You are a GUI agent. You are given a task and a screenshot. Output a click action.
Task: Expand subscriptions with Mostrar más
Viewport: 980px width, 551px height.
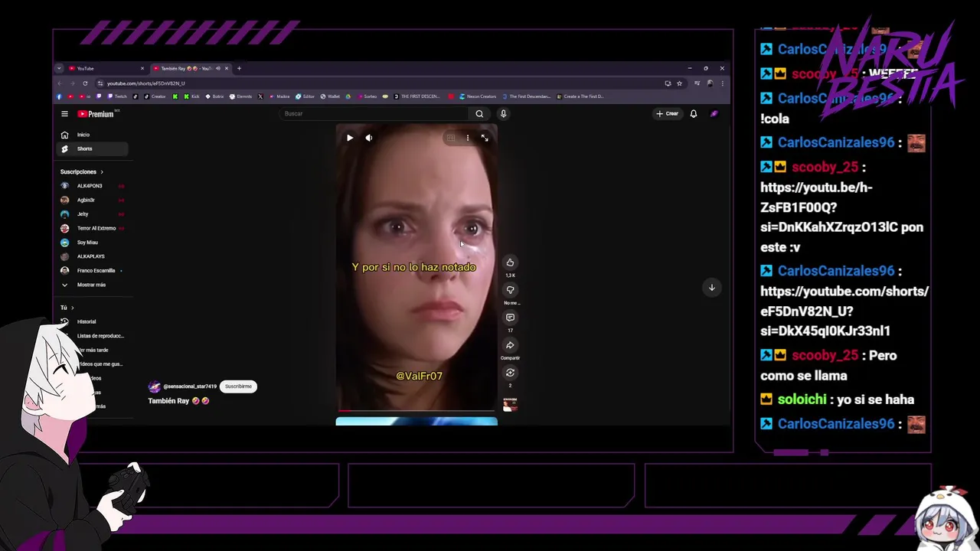click(92, 285)
